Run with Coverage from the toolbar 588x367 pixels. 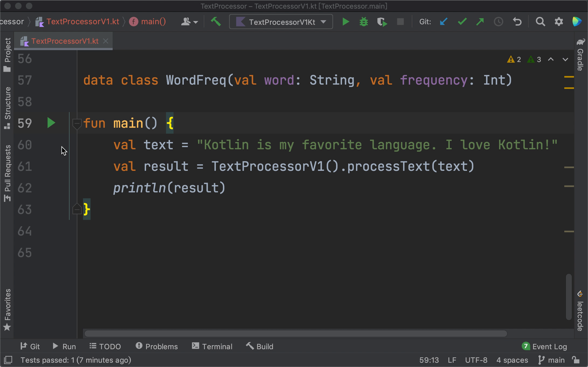click(x=382, y=22)
